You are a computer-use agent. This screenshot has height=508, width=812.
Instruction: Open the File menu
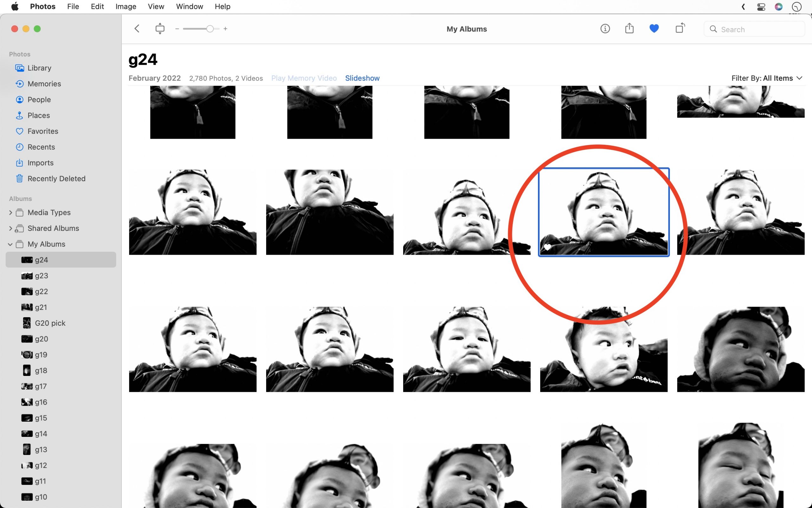(x=73, y=6)
